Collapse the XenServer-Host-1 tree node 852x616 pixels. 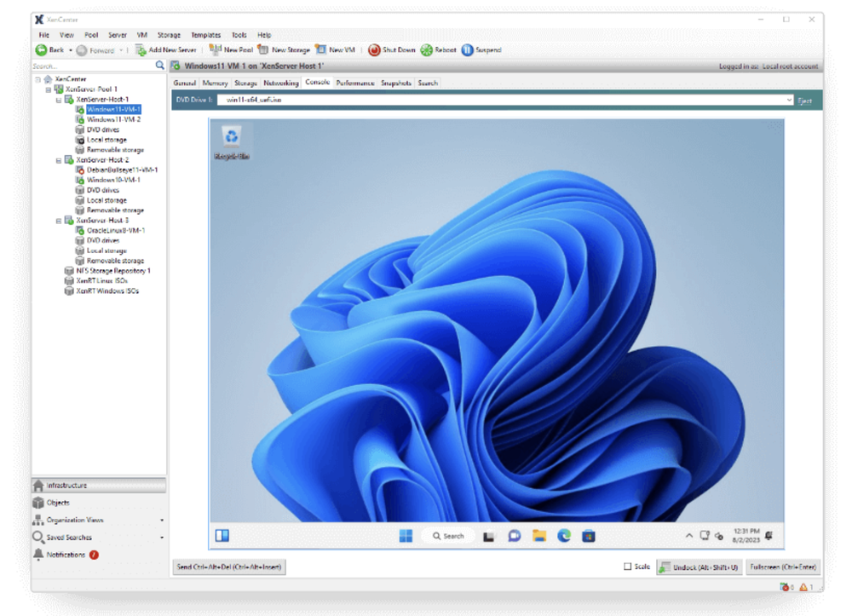point(59,100)
